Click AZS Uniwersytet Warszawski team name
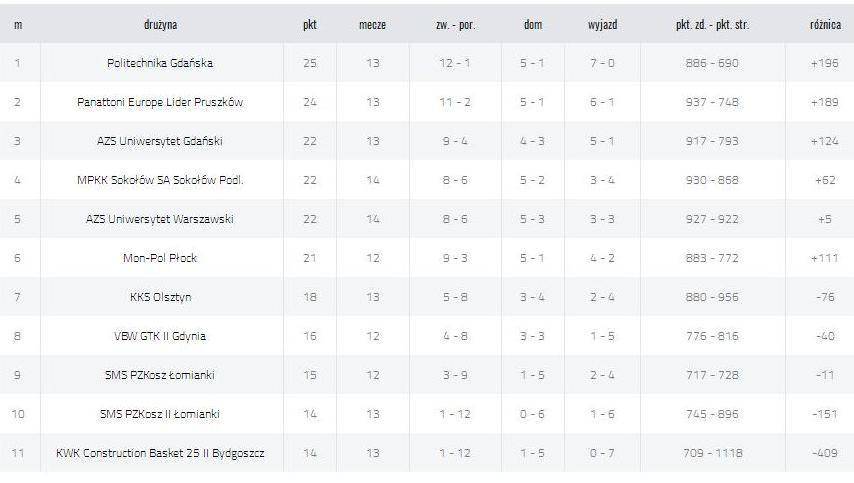Screen dimensions: 854x483 click(160, 219)
